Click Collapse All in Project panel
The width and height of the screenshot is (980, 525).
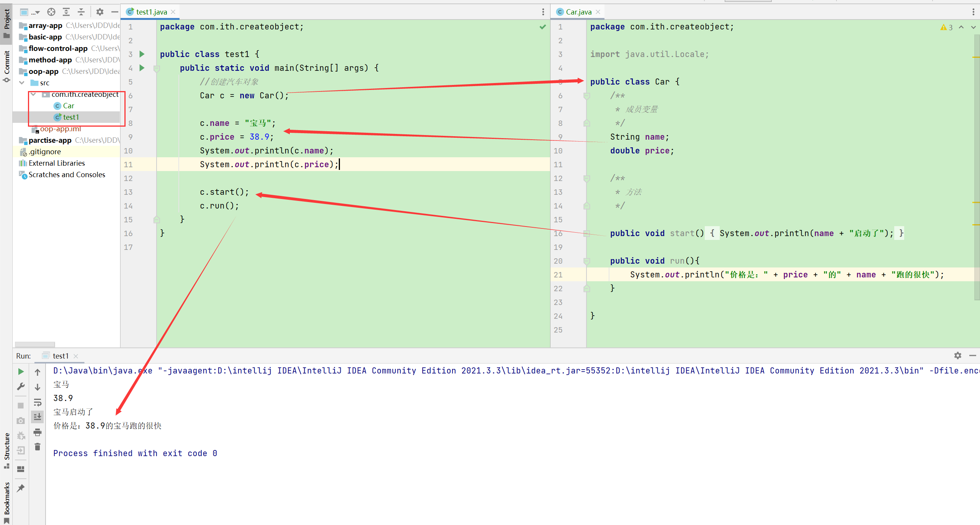[x=81, y=12]
